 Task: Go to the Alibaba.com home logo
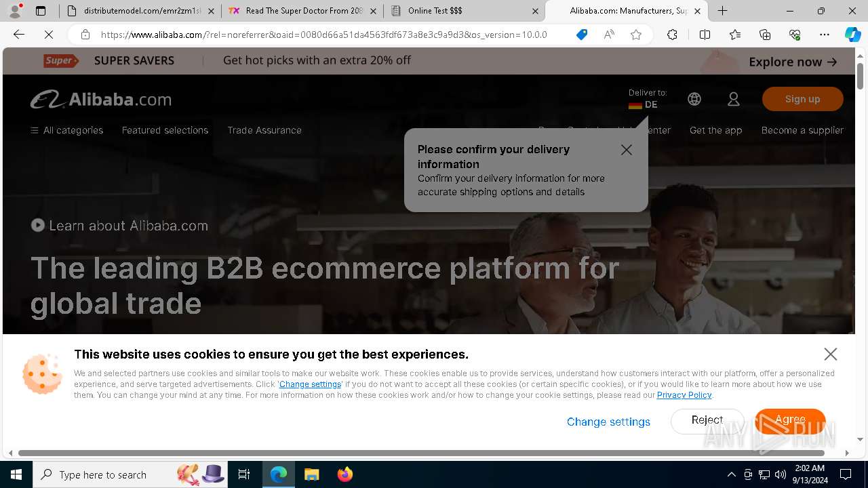(101, 99)
